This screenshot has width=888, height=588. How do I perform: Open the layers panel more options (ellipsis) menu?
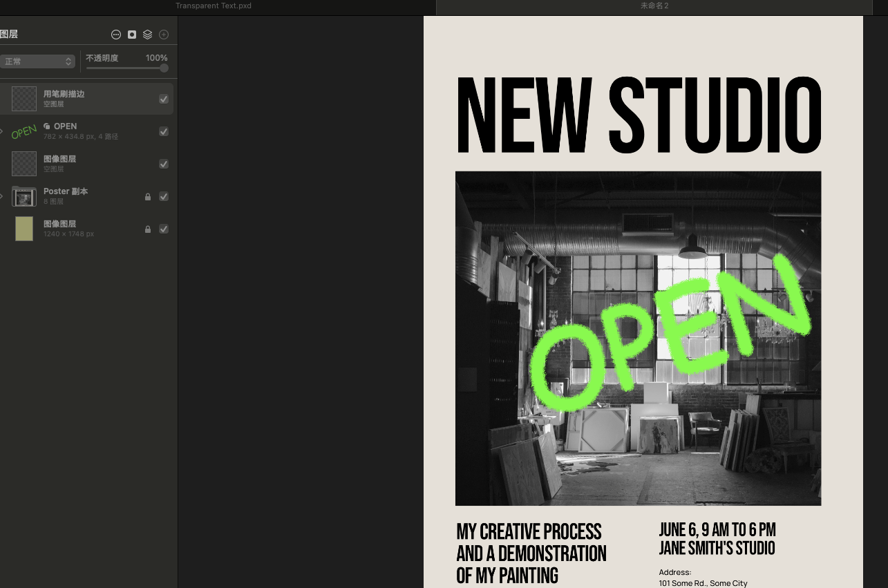point(116,35)
